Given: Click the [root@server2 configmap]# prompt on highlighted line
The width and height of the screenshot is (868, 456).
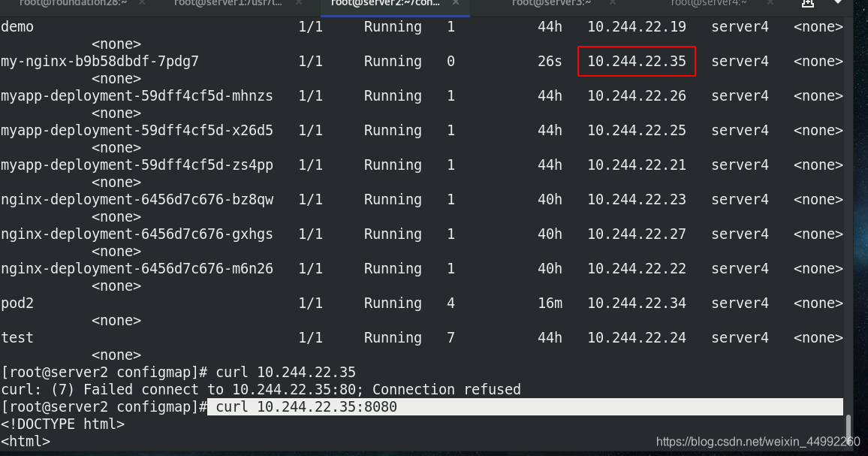Looking at the screenshot, I should point(104,406).
